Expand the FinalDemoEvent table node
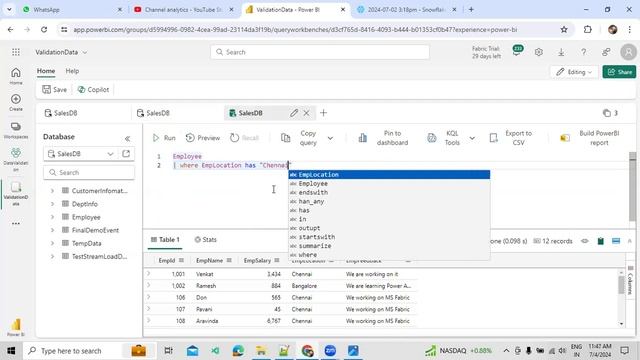Image resolution: width=640 pixels, height=360 pixels. 52,230
